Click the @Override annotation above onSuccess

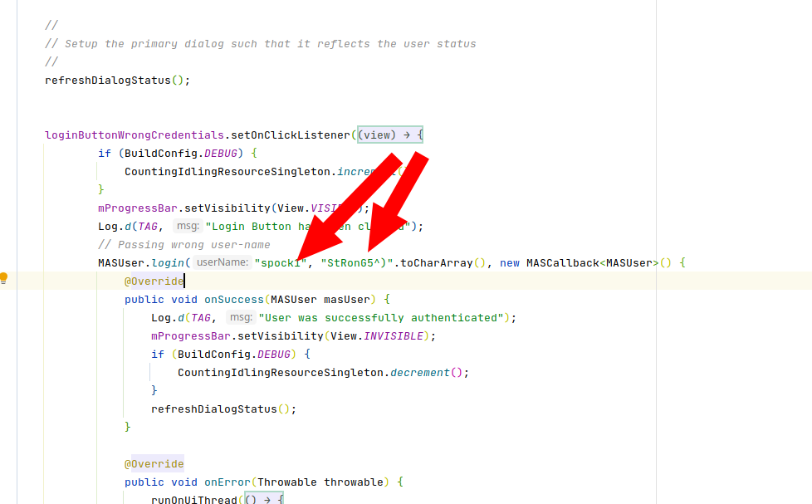point(154,281)
